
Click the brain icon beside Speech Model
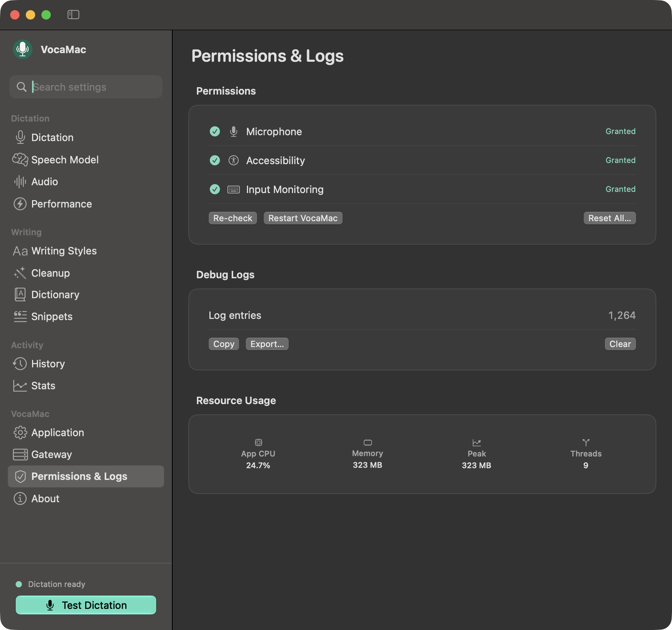point(20,159)
